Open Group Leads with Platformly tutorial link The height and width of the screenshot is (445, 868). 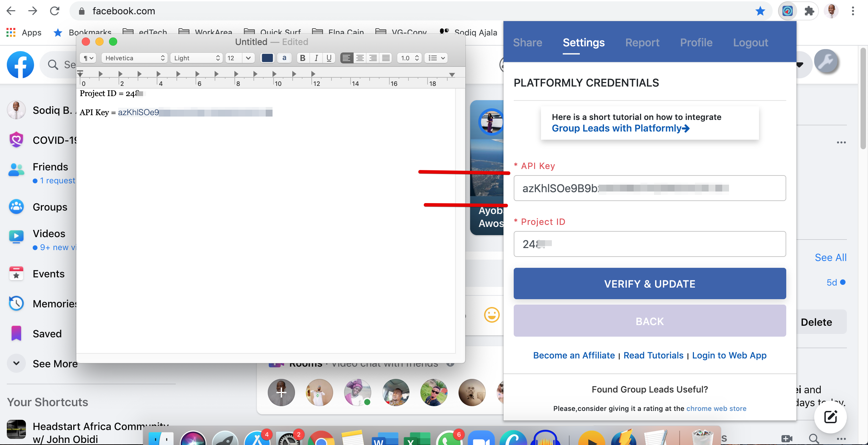pos(620,128)
